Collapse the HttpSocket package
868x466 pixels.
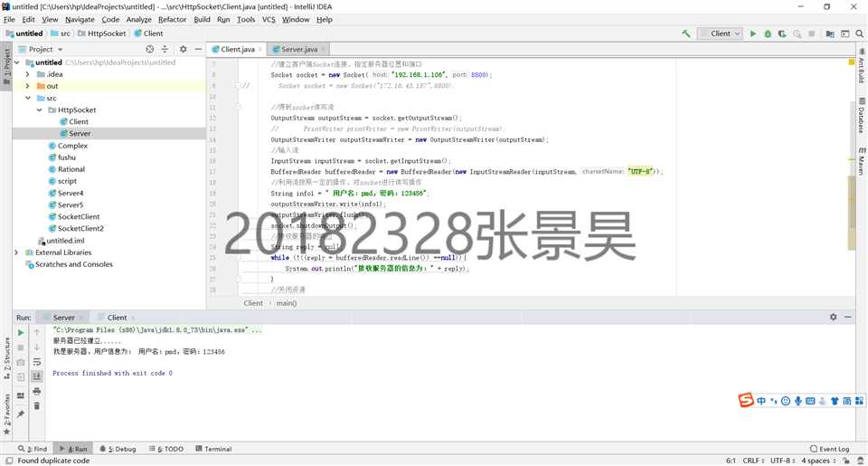pos(39,109)
